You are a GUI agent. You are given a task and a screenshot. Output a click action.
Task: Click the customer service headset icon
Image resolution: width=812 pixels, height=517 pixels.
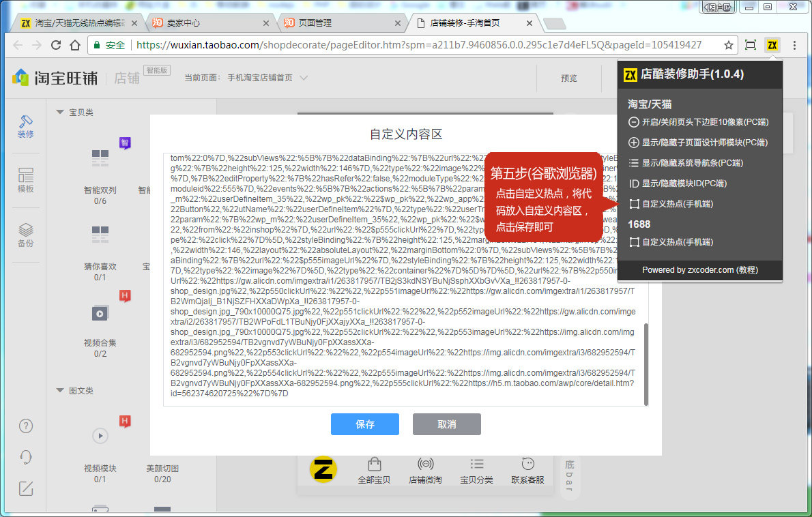click(26, 457)
